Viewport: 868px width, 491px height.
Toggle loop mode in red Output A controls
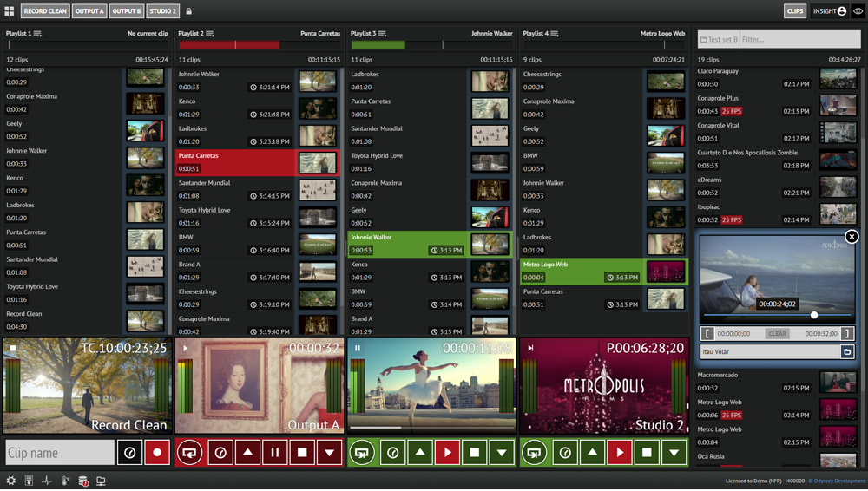(x=189, y=453)
